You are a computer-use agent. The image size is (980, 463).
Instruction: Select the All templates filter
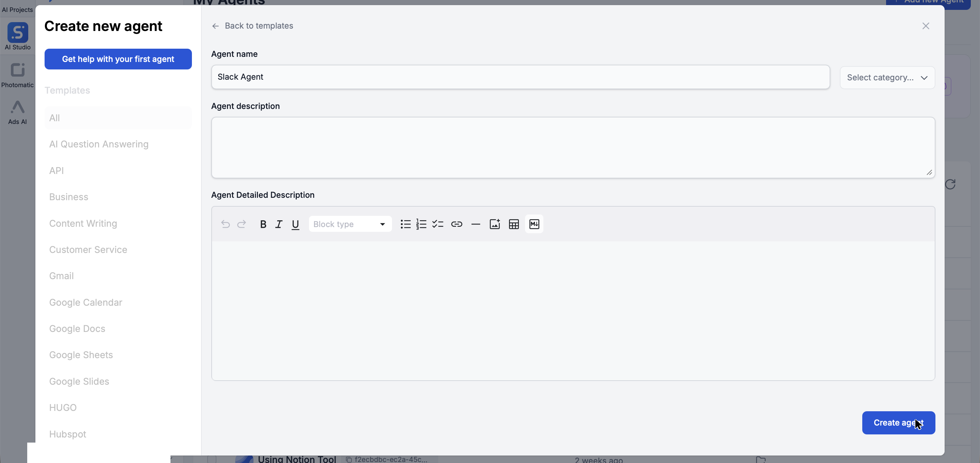pos(118,118)
